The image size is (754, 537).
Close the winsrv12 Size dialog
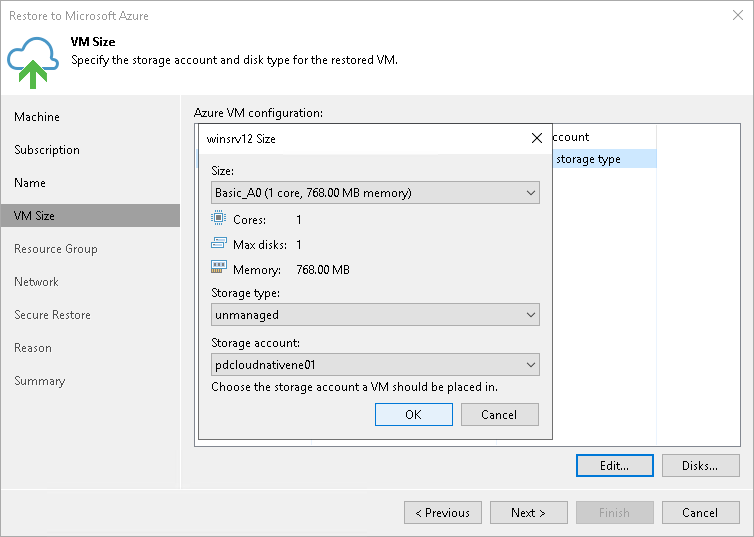point(537,138)
